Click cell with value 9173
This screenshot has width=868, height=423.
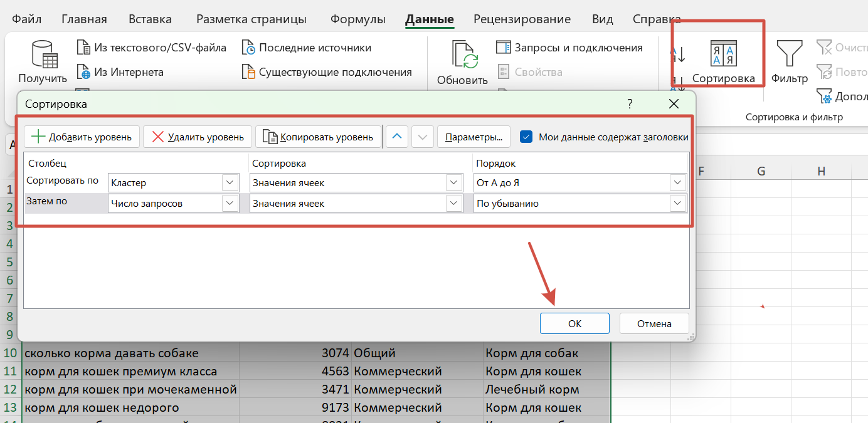295,407
